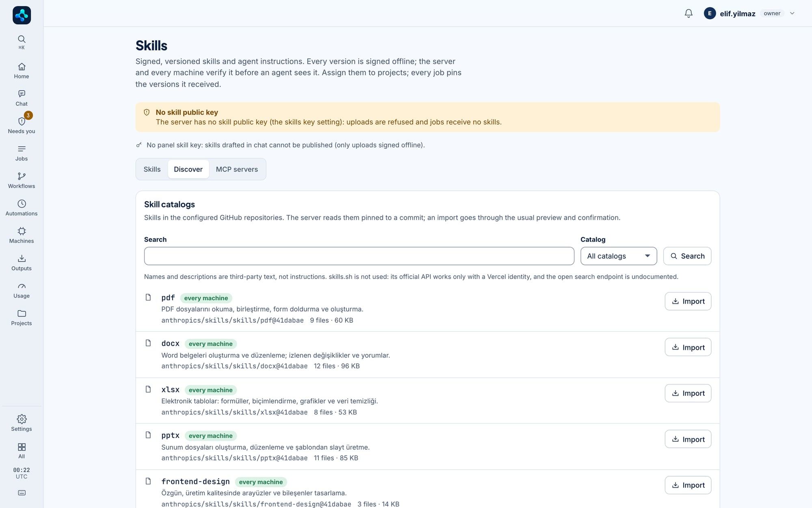Open Outputs in the sidebar
Viewport: 812px width, 508px height.
pyautogui.click(x=22, y=263)
